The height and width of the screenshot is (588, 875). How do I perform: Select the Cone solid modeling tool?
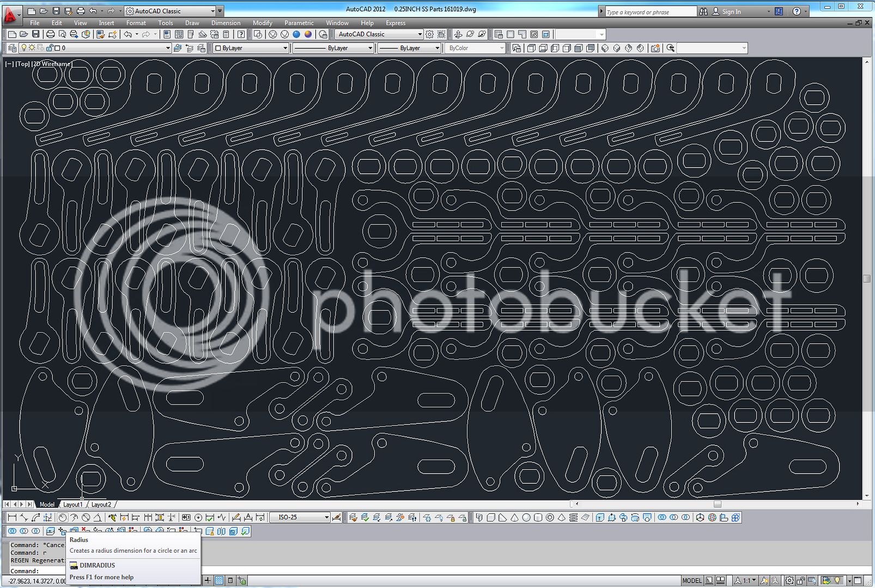click(514, 517)
